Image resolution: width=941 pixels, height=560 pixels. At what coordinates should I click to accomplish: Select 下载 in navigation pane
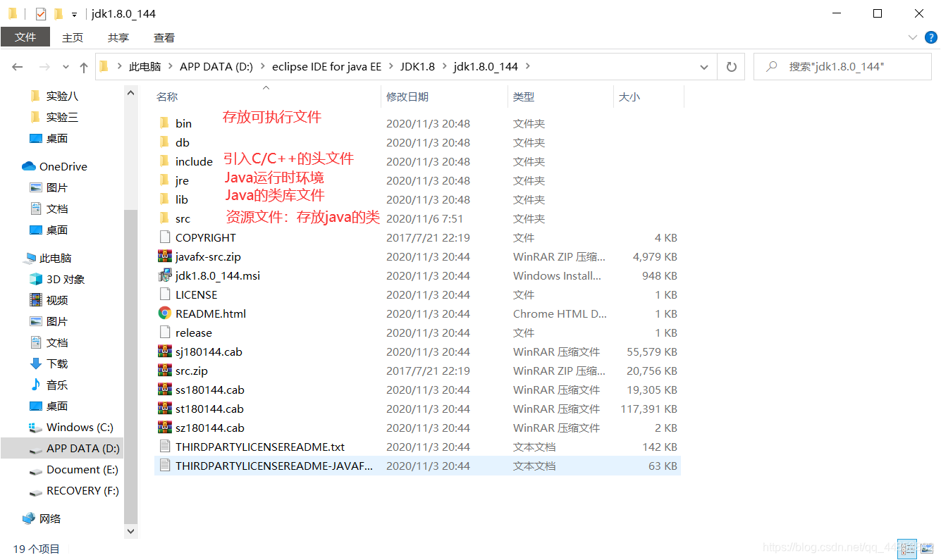(49, 364)
